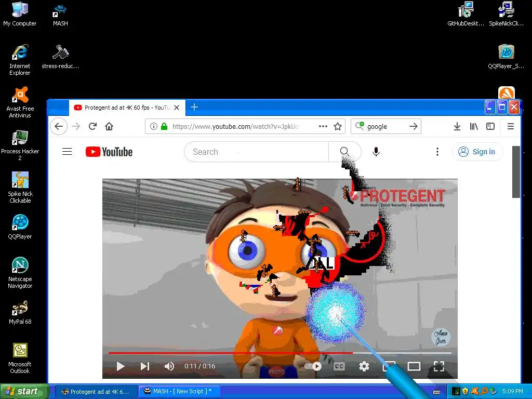Click the system tray clock 5:09 PM
Screen dimensions: 532x399
pos(513,392)
